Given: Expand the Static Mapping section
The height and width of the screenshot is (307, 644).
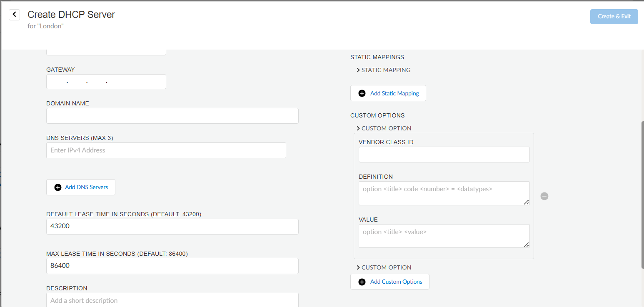Looking at the screenshot, I should [x=358, y=70].
